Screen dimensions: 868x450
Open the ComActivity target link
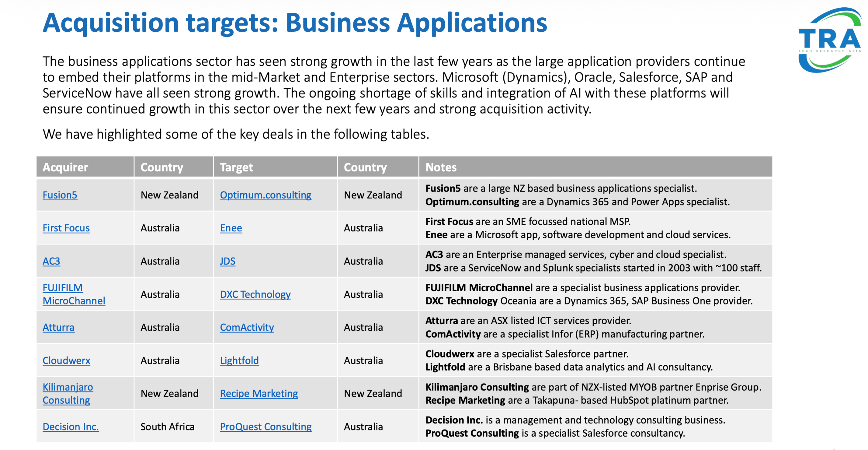point(247,327)
